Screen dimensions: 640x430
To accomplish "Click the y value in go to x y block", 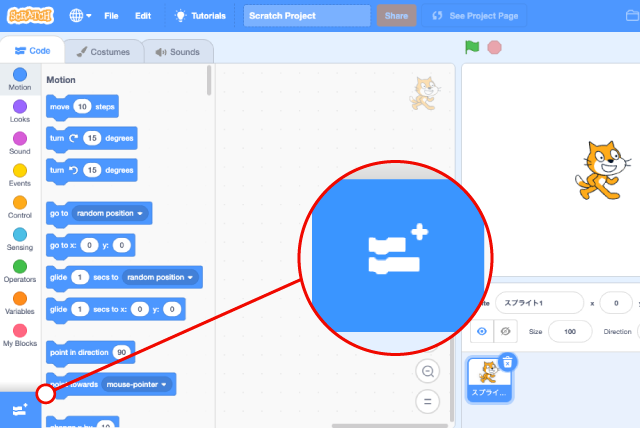I will 122,245.
